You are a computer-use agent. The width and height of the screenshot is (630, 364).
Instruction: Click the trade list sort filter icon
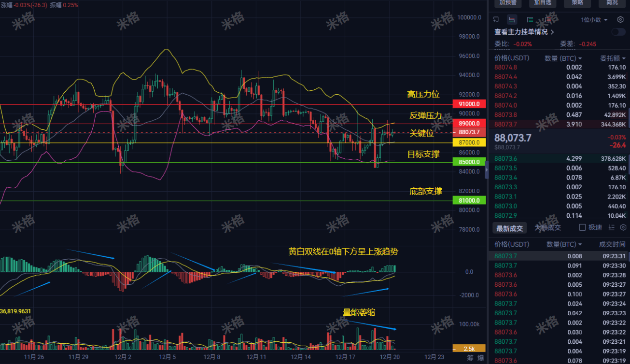pyautogui.click(x=612, y=227)
